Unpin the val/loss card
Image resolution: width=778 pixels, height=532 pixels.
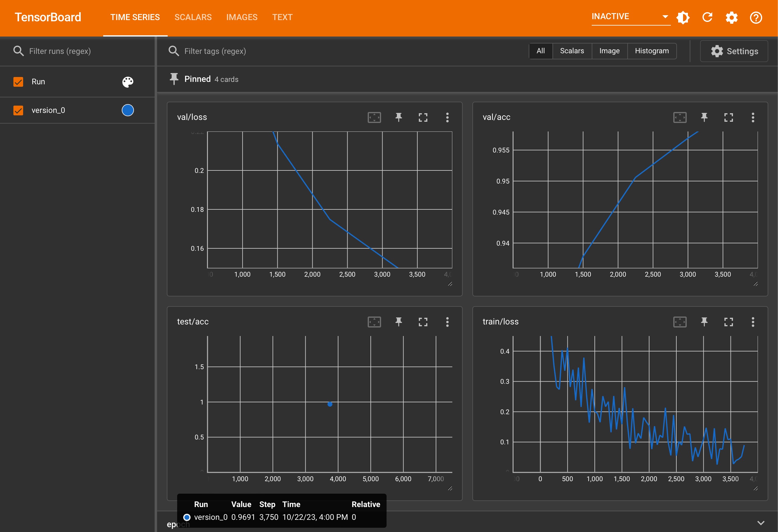click(398, 117)
